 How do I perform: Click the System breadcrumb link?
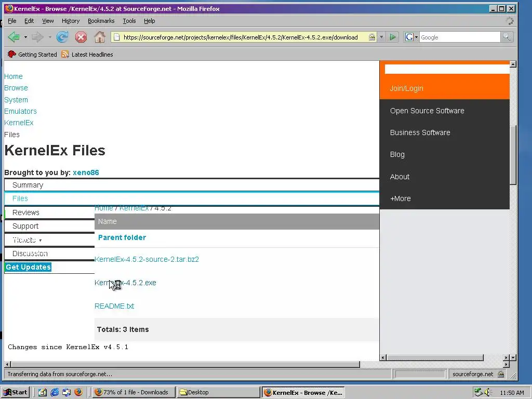click(x=16, y=100)
